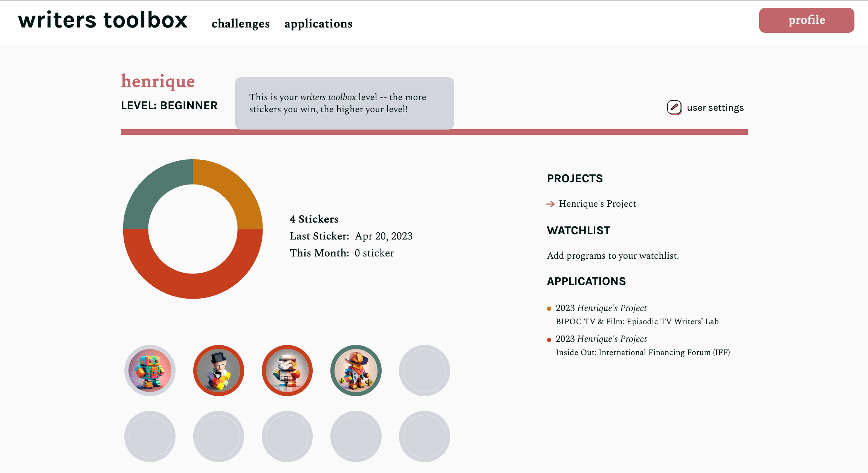This screenshot has height=473, width=868.
Task: Select the colorful robot sticker
Action: tap(150, 371)
